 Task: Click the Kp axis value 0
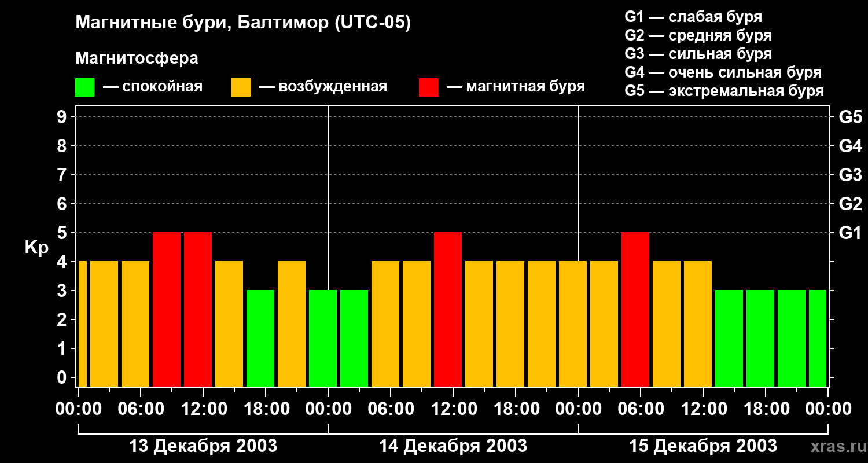coord(63,377)
